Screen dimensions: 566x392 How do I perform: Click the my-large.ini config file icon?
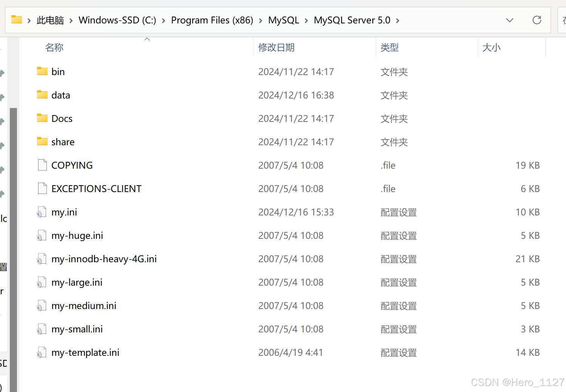[x=42, y=282]
